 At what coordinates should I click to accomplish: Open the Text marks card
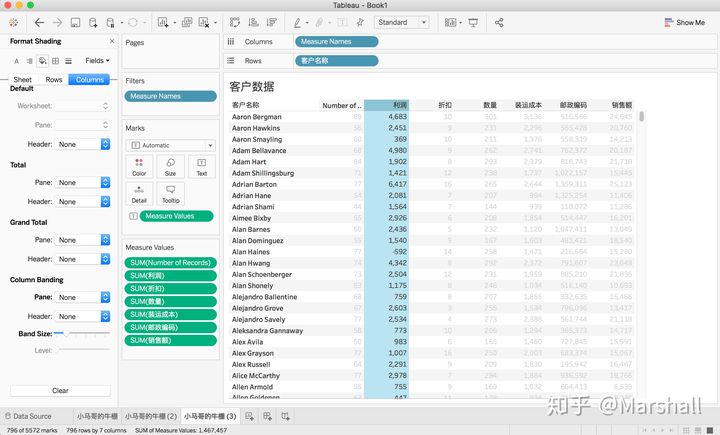(x=202, y=167)
